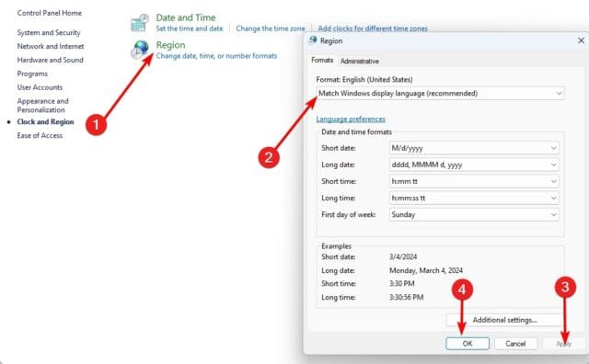Expand the Format language dropdown
The width and height of the screenshot is (589, 364).
click(x=440, y=94)
